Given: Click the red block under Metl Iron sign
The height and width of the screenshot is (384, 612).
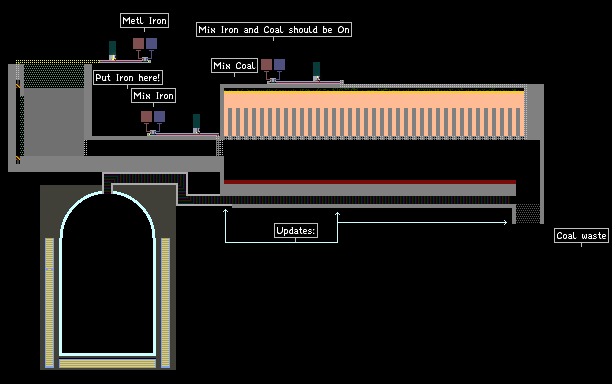Looking at the screenshot, I should [x=138, y=43].
